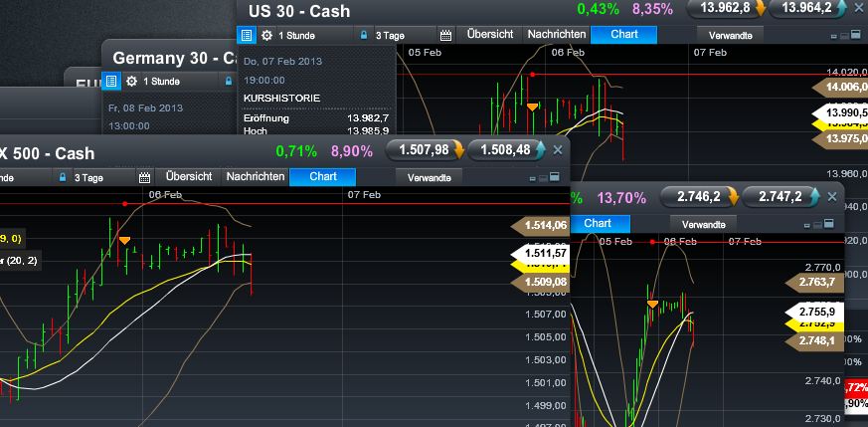Screen dimensions: 868x427
Task: Switch to Übersicht tab in US 30 window
Action: pyautogui.click(x=490, y=34)
